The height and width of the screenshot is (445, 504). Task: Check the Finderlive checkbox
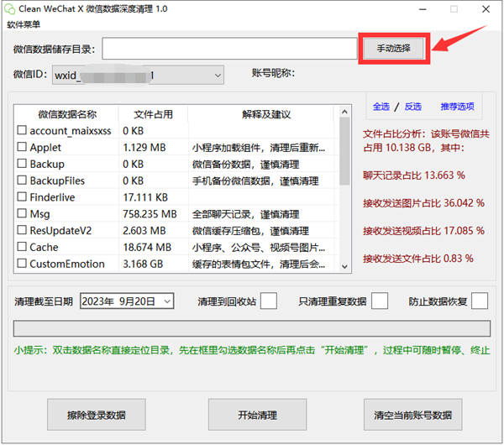click(x=22, y=196)
